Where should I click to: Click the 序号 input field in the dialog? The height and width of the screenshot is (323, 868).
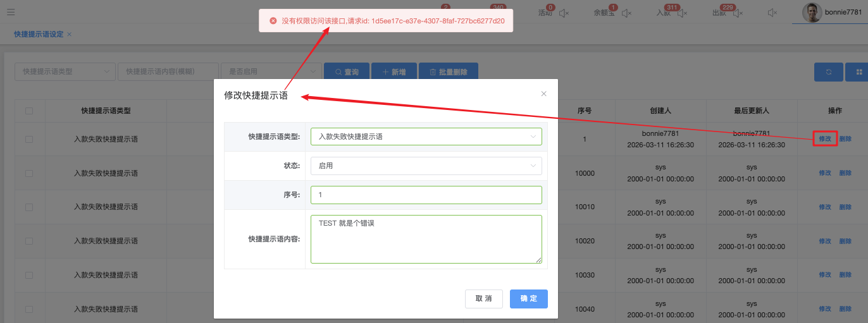coord(426,195)
